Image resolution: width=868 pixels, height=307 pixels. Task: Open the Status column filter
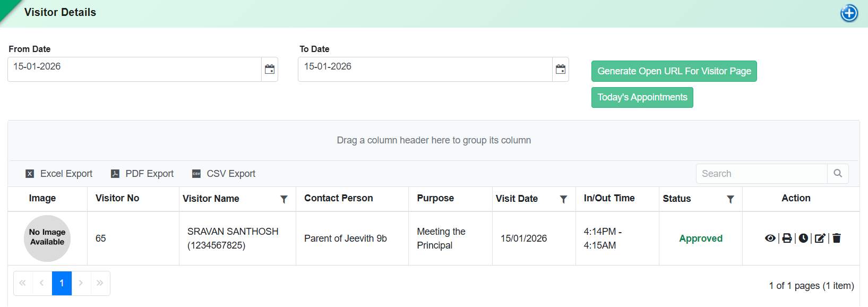pyautogui.click(x=731, y=199)
